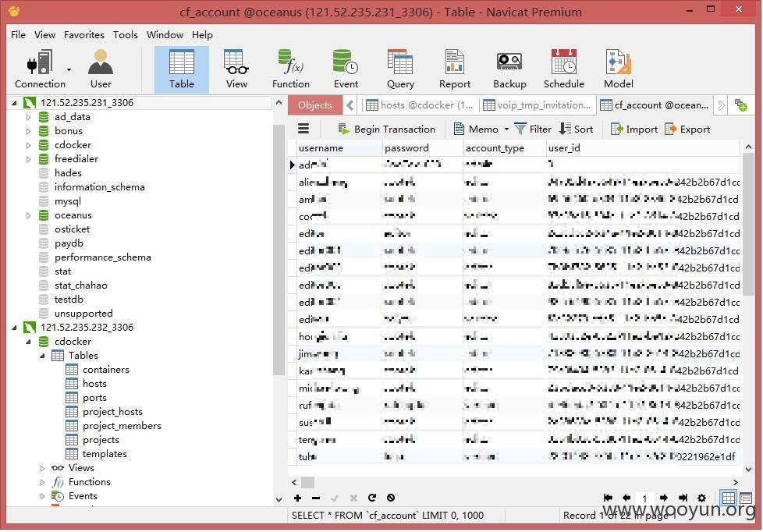Collapse the Tables node
The image size is (763, 532).
[42, 356]
